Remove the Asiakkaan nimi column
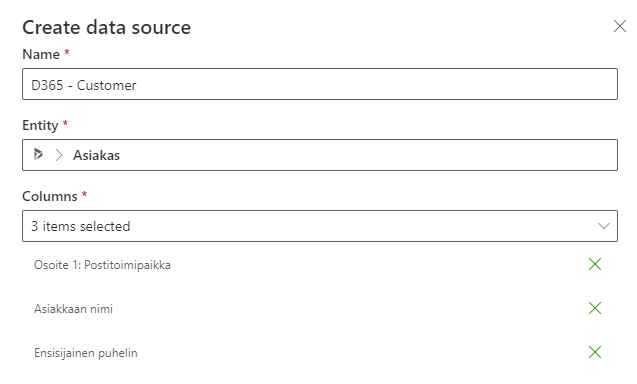 [x=595, y=308]
